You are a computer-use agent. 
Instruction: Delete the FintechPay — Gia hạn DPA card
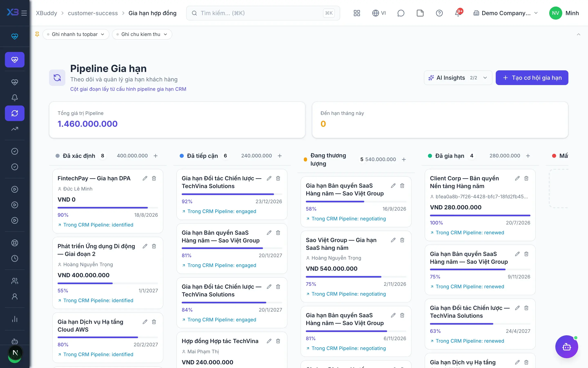(x=154, y=178)
